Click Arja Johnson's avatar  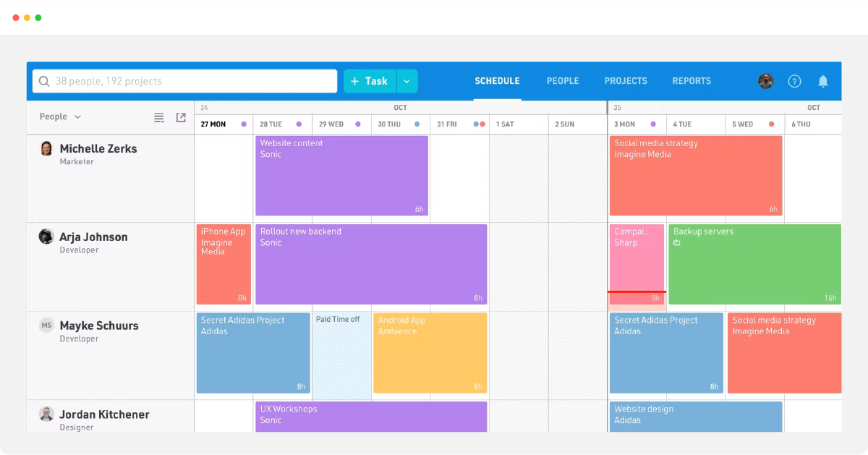[x=46, y=237]
